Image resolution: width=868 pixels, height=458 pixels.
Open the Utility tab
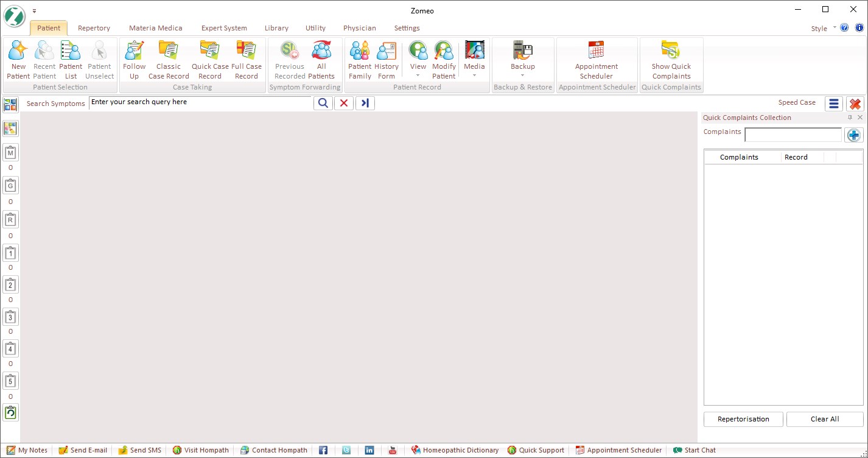(x=315, y=28)
